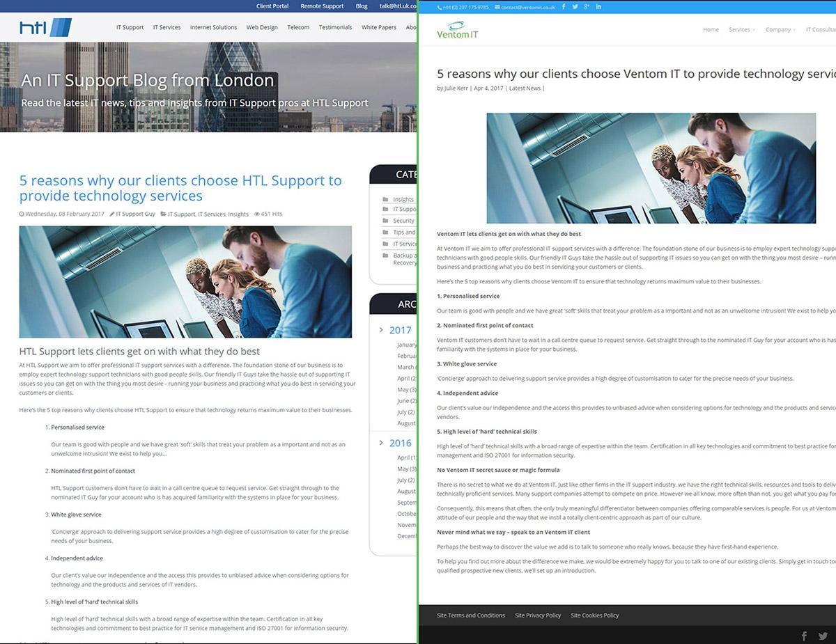Viewport: 836px width, 644px height.
Task: Go to Testimonials in HTL navigation
Action: (335, 28)
